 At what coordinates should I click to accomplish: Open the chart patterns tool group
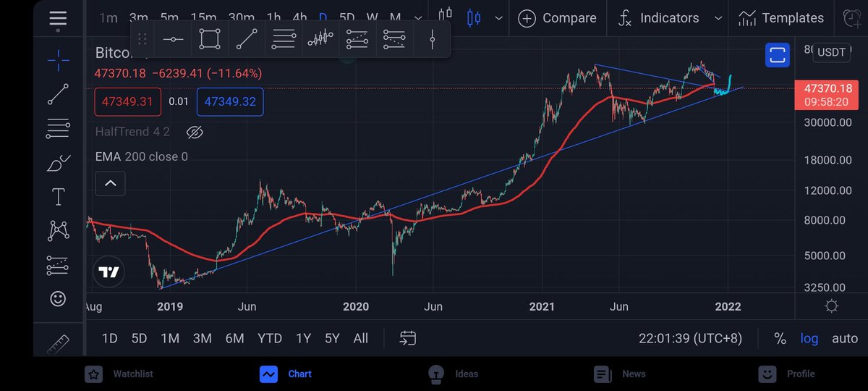tap(58, 231)
